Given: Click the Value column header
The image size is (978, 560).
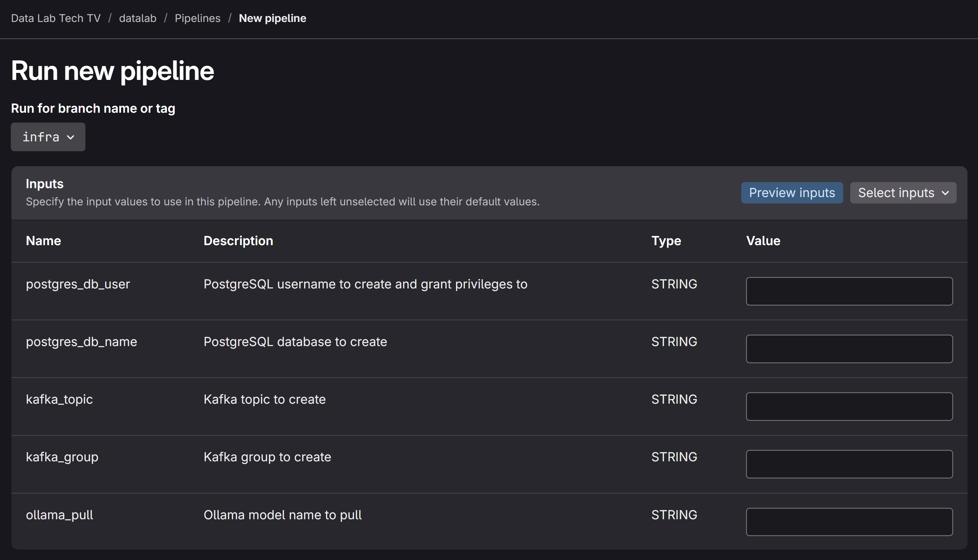Looking at the screenshot, I should pyautogui.click(x=763, y=241).
